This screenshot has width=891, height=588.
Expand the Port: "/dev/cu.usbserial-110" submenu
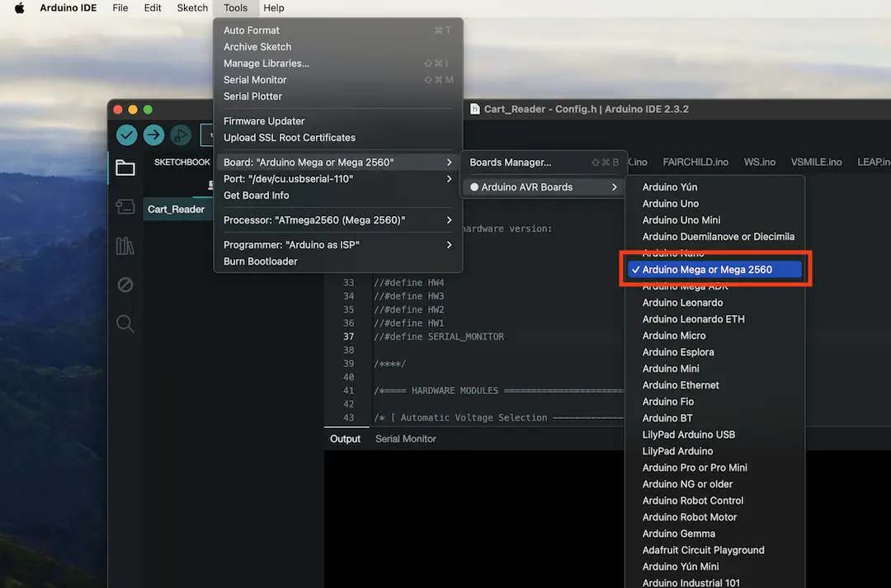click(338, 179)
